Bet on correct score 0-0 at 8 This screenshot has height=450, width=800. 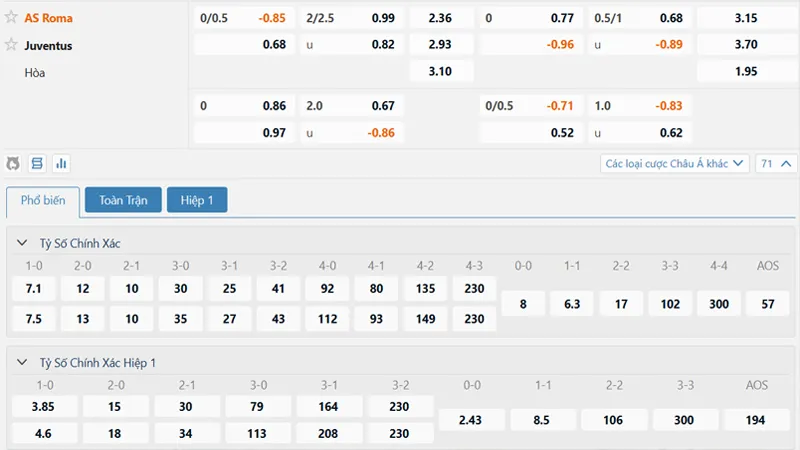pyautogui.click(x=523, y=304)
